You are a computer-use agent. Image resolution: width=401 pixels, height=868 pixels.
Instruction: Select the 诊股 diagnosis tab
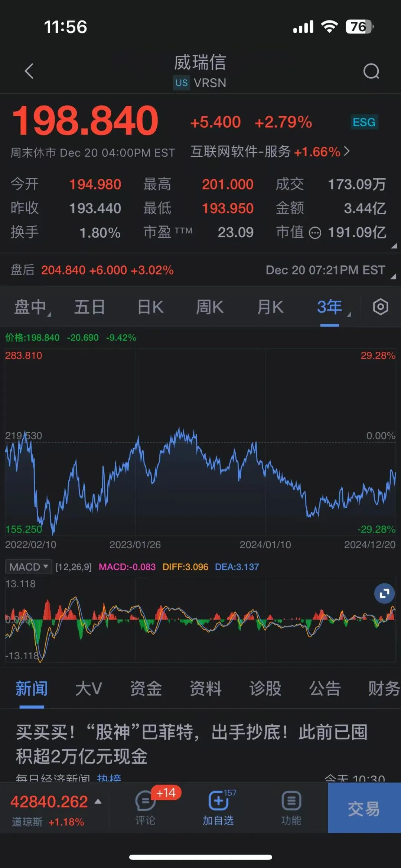(265, 689)
